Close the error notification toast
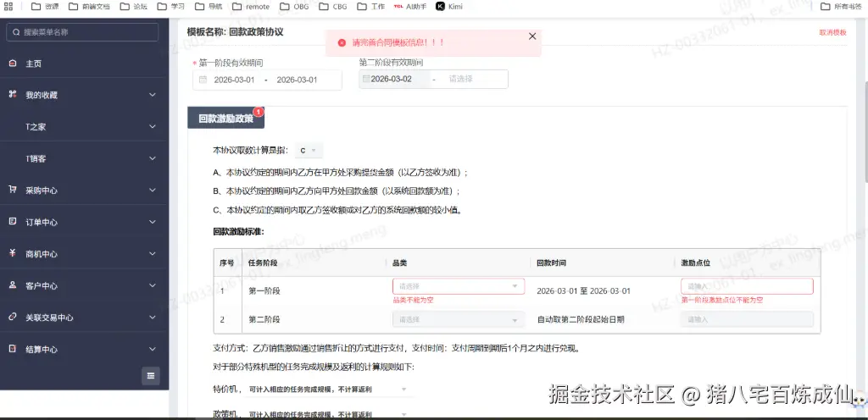868x420 pixels. (x=532, y=36)
